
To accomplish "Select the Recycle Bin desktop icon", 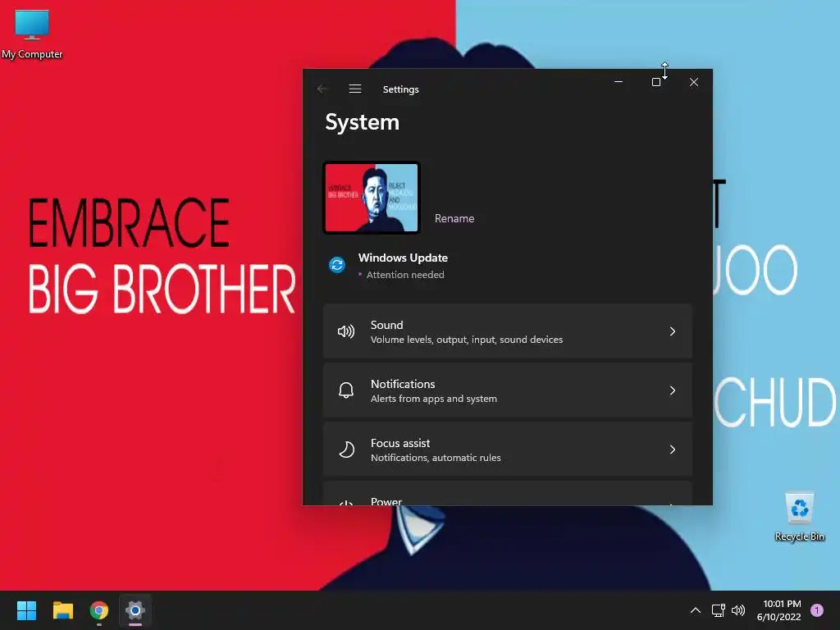I will (x=799, y=517).
